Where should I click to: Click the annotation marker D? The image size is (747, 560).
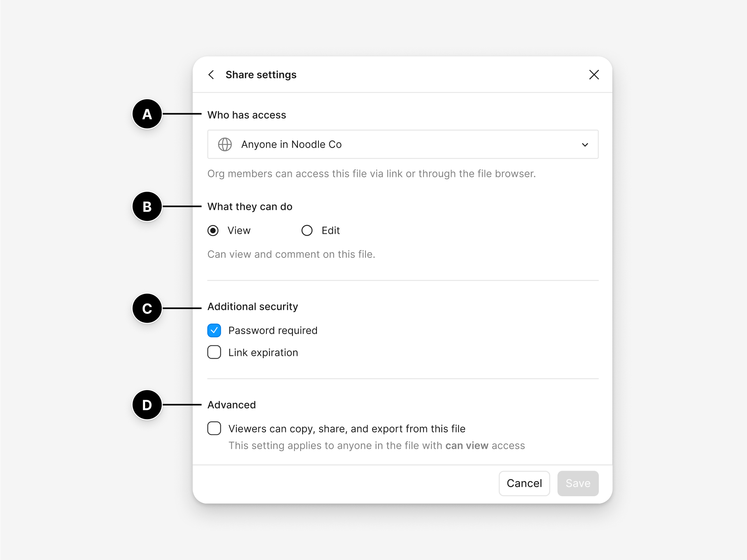click(x=147, y=405)
